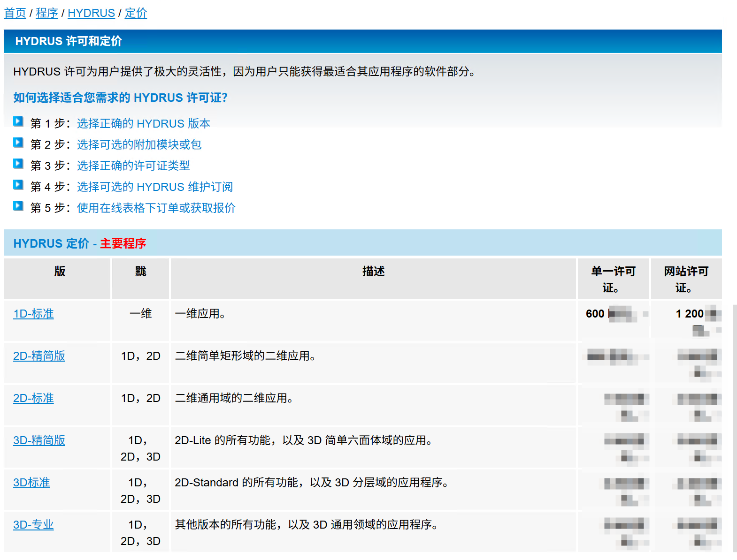Click the arrow bullet beside 第 4 步
The height and width of the screenshot is (560, 737).
coord(18,185)
